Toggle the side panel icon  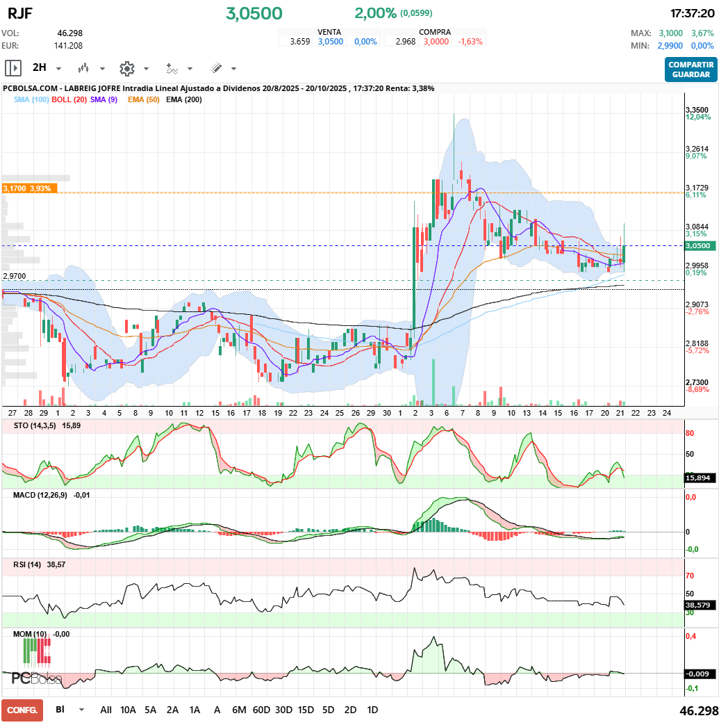coord(13,68)
